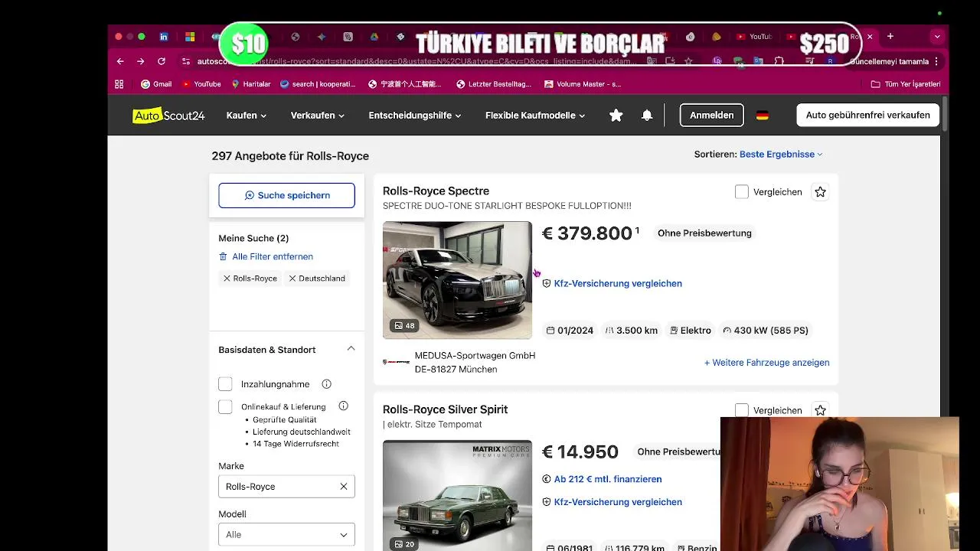Go forward with browser forward arrow

(140, 61)
